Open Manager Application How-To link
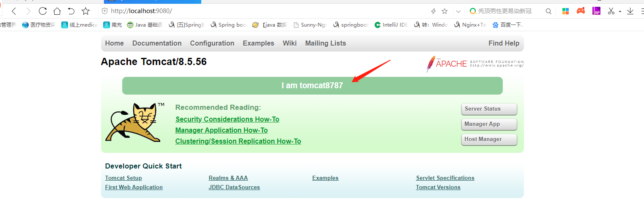Viewport: 644px width, 201px height. (222, 130)
